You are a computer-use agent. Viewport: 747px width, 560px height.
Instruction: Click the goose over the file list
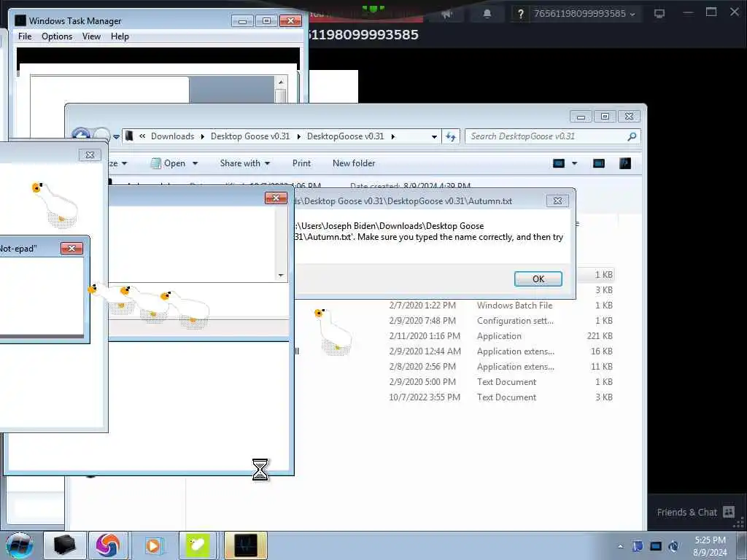333,332
